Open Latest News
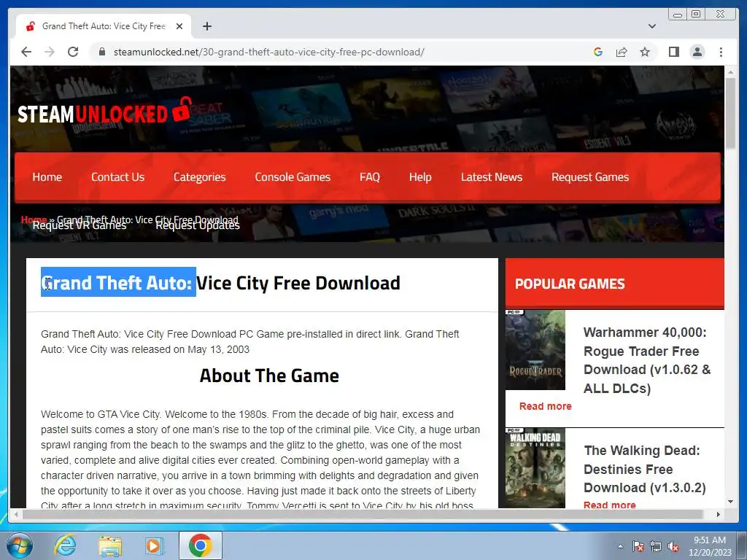747x560 pixels. click(492, 177)
